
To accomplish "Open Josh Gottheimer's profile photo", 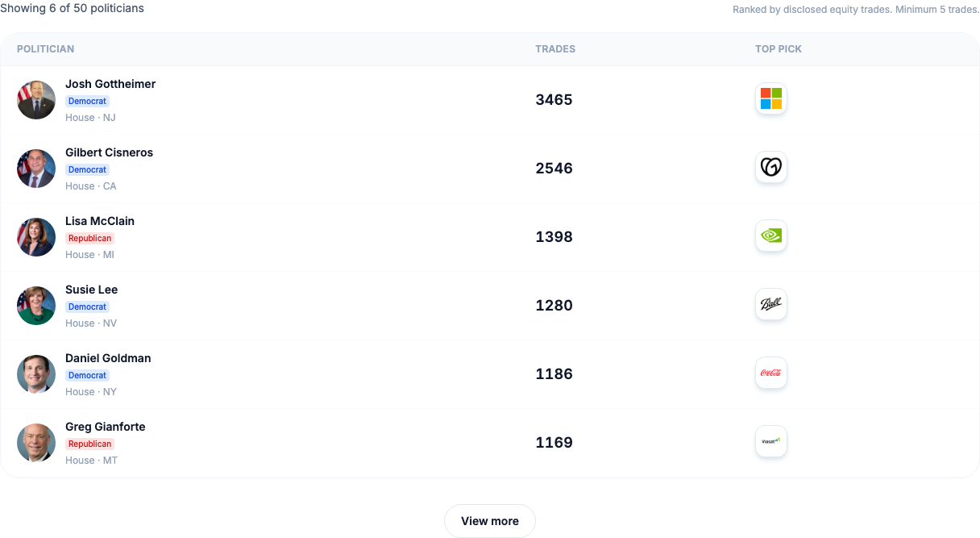I will 36,100.
